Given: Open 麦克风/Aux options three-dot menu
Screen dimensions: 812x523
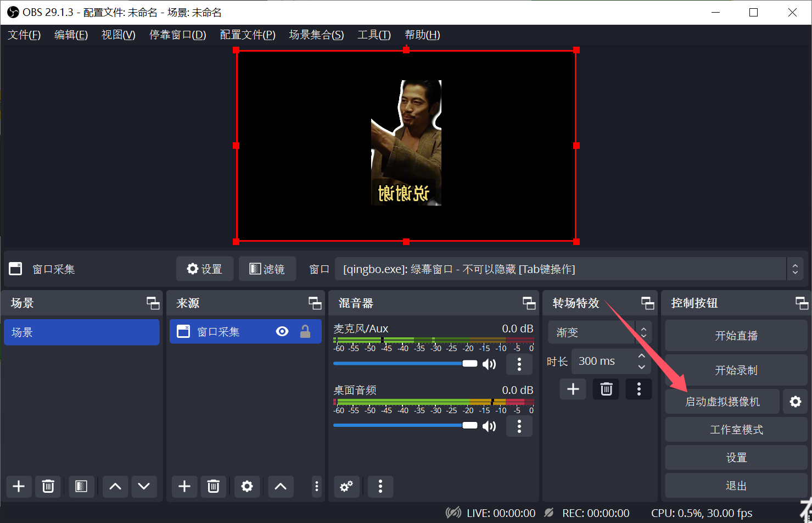Looking at the screenshot, I should [x=519, y=364].
